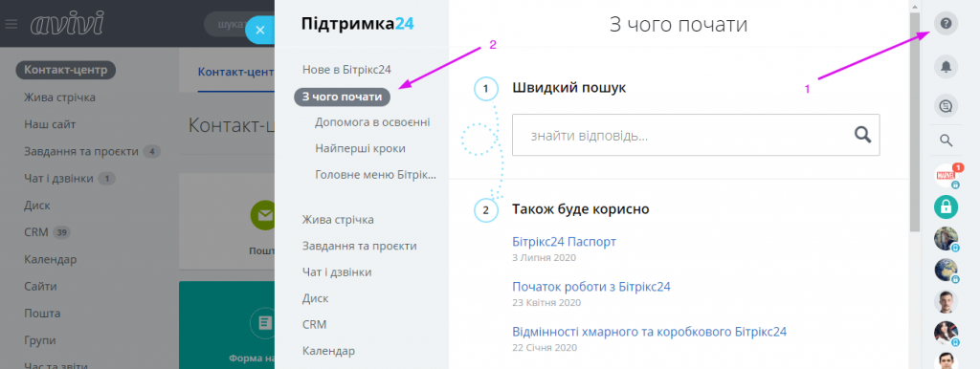Open 'Диск' in left main menu
The image size is (980, 369).
[x=37, y=206]
